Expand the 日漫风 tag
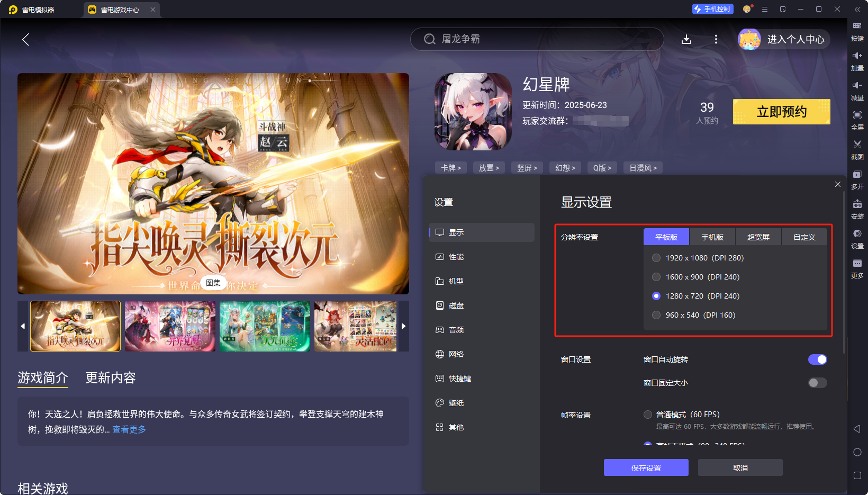The image size is (868, 495). click(643, 168)
